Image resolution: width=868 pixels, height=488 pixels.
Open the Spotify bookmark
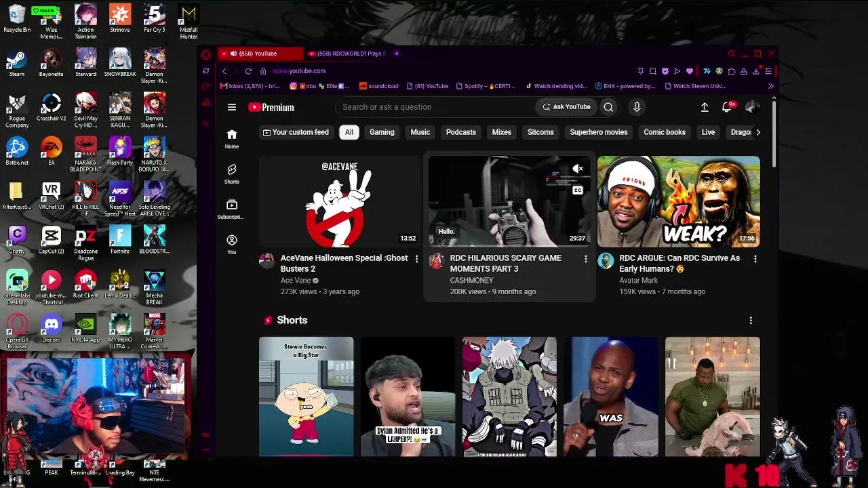(x=485, y=86)
